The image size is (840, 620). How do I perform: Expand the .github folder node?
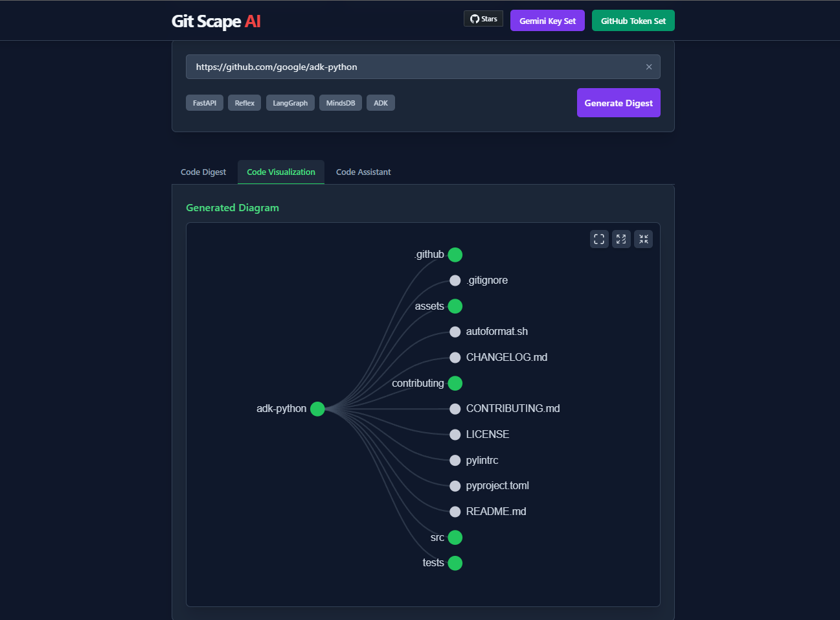[x=455, y=255]
